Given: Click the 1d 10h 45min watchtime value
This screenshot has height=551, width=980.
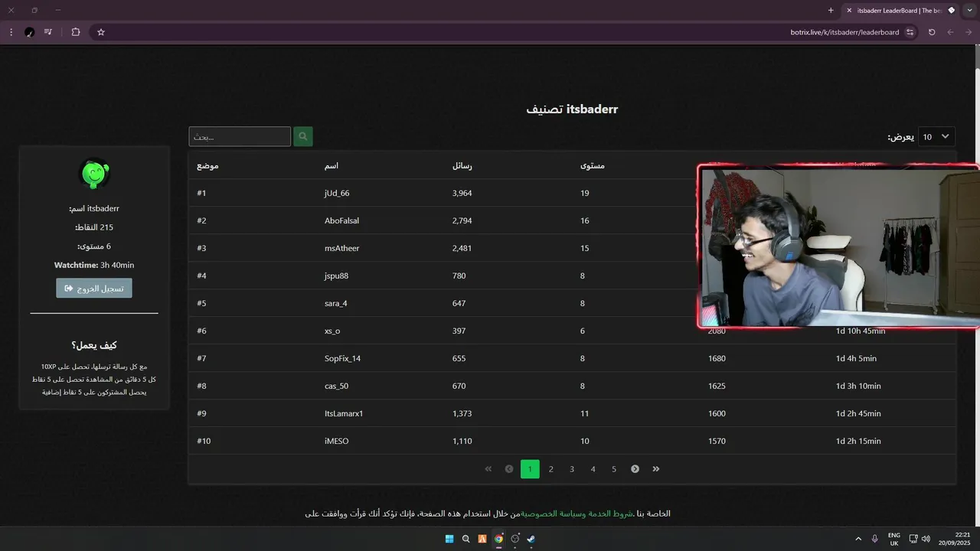Looking at the screenshot, I should point(861,331).
